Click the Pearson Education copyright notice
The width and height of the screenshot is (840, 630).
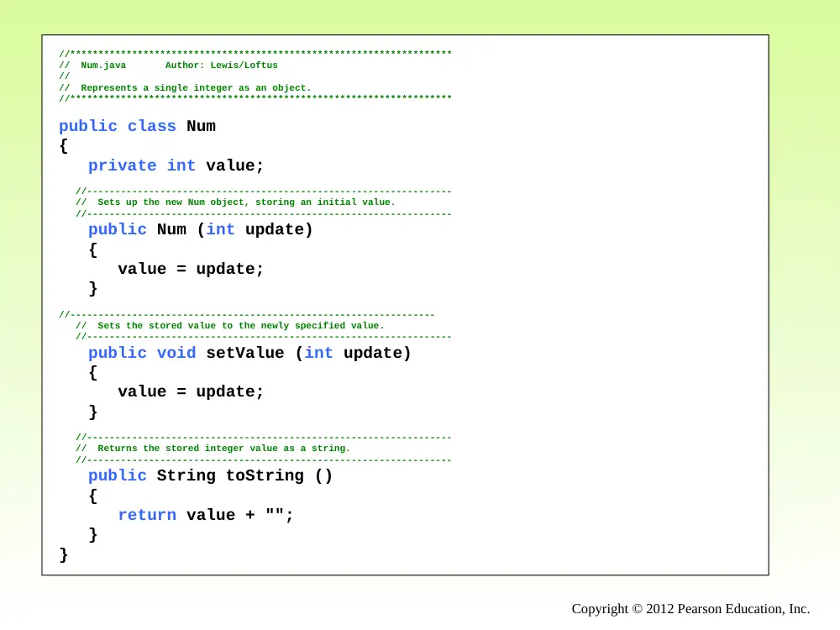click(x=690, y=609)
